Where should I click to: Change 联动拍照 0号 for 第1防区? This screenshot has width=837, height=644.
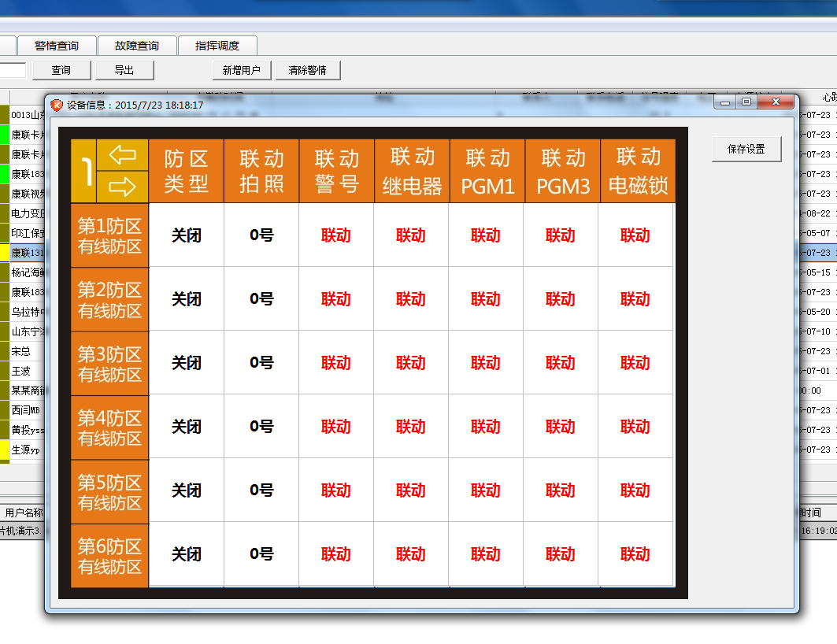pos(261,235)
